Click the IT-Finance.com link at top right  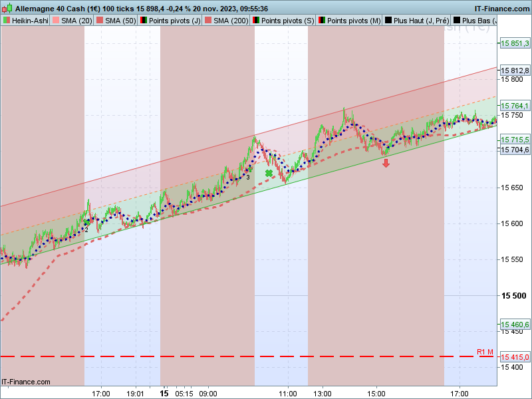click(502, 9)
